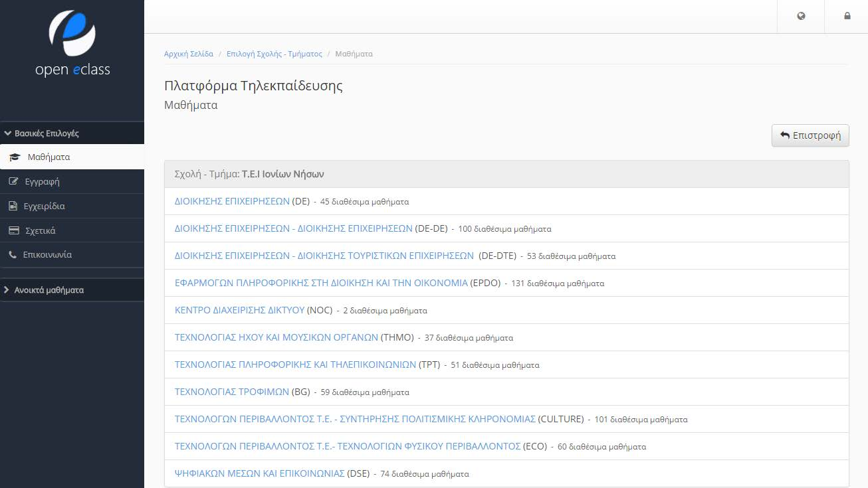868x488 pixels.
Task: Open ΤΕΧΝΟΛΟΓΙΑΣ ΠΛΗΡΟΦΟΡΙΚΗΣ ΚΑΙ ΤΗΛΕΠΙΚΟΙΝΩΝΙΩΝ link
Action: pos(295,365)
